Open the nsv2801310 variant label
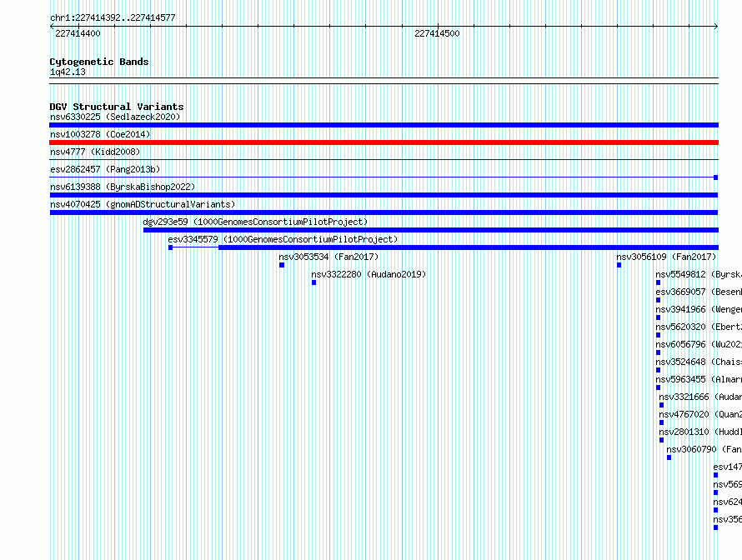 (700, 432)
